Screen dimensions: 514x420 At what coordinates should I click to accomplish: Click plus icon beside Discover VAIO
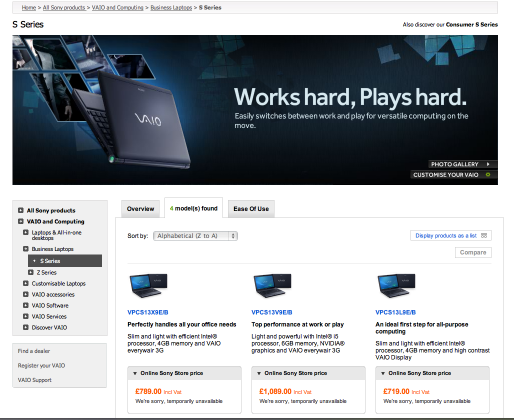[25, 327]
